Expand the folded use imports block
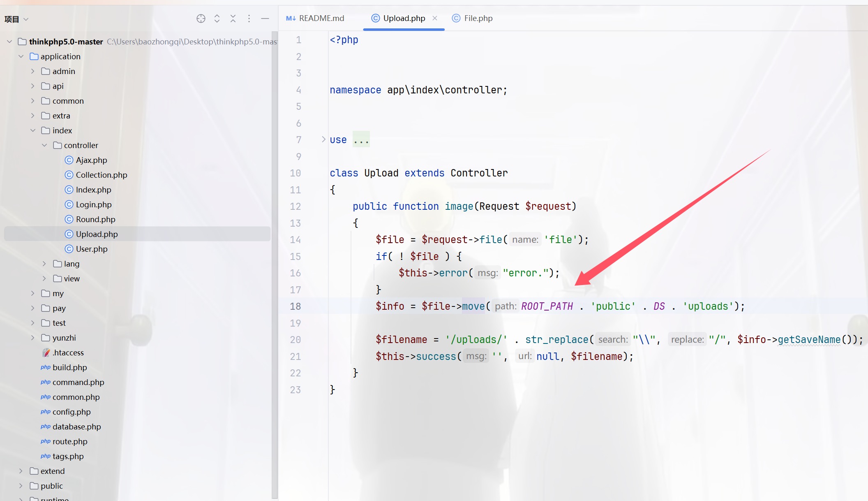Viewport: 868px width, 501px height. (x=323, y=139)
